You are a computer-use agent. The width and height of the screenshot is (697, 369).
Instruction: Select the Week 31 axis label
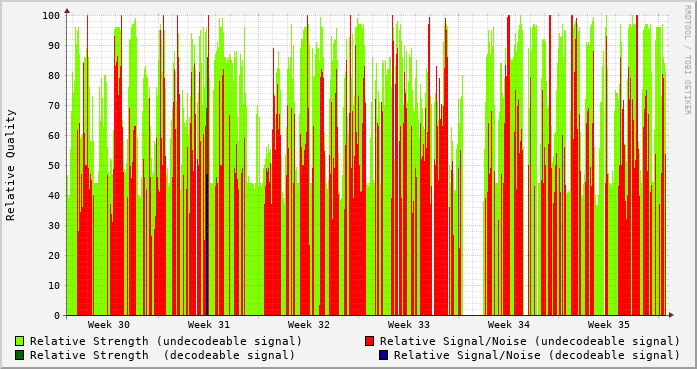(209, 325)
